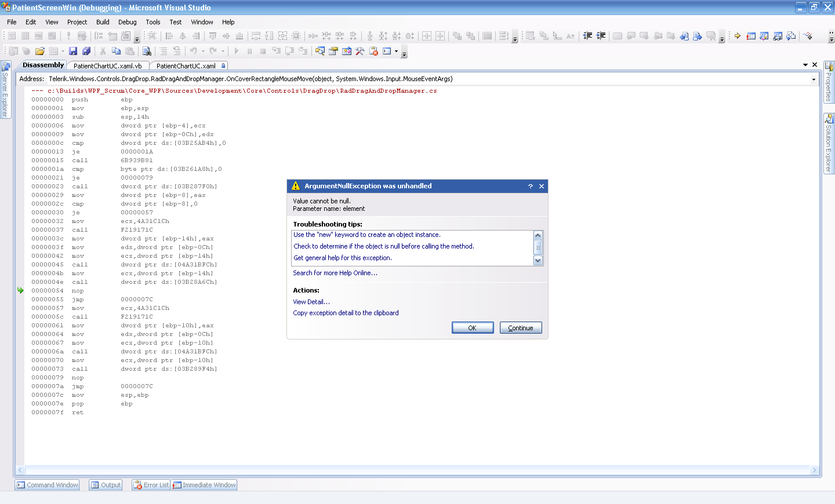Screen dimensions: 835x504
Task: Expand the layout toolbar options overflow arrow
Action: [515, 37]
